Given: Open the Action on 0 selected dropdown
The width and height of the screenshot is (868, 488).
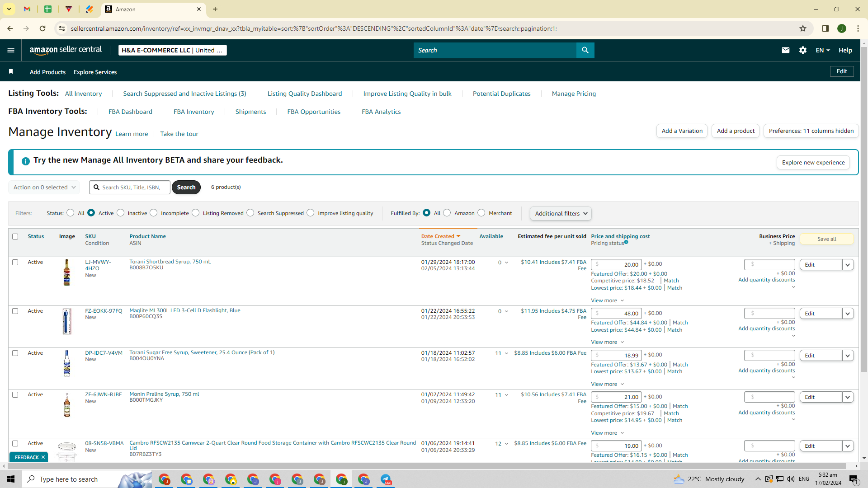Looking at the screenshot, I should (x=44, y=187).
